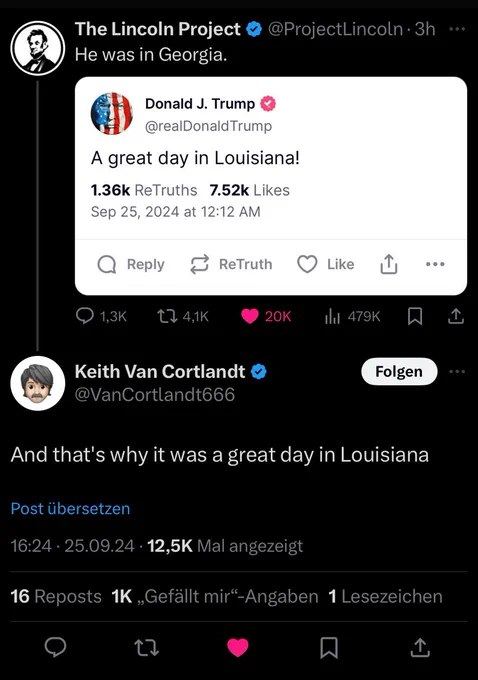This screenshot has height=680, width=478.
Task: View analytics showing 479K views
Action: tap(352, 316)
